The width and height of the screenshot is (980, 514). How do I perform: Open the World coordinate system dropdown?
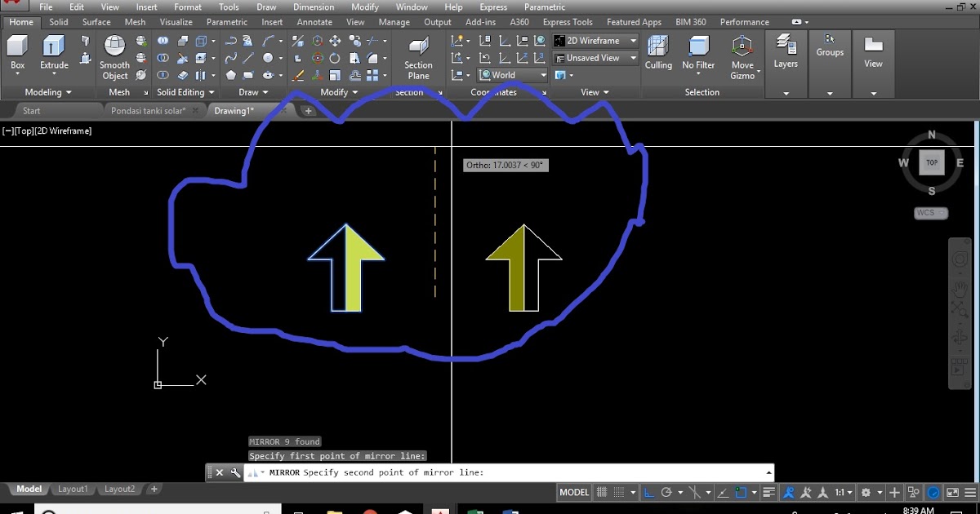point(512,75)
